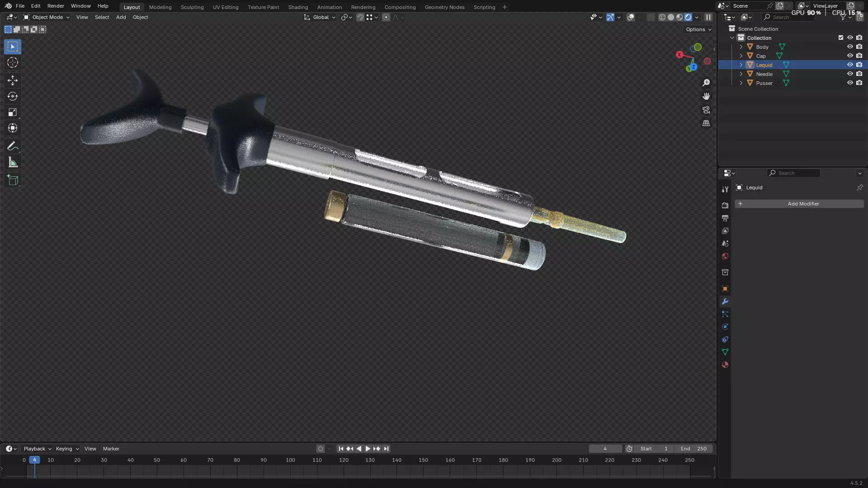The height and width of the screenshot is (488, 868).
Task: Open the Keying dropdown in timeline
Action: (x=67, y=449)
